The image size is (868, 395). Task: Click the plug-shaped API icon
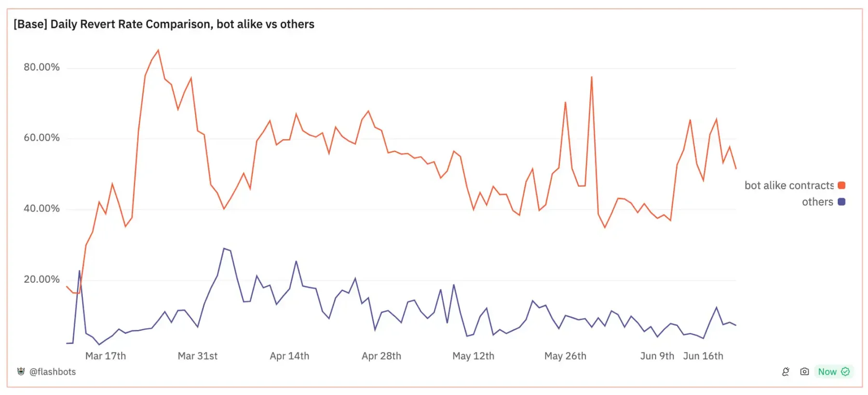(786, 371)
